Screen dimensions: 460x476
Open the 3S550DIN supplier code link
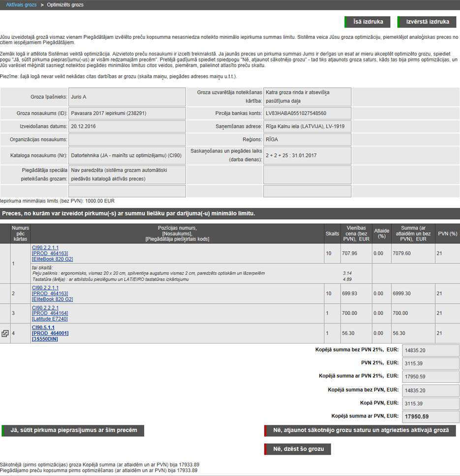[44, 339]
